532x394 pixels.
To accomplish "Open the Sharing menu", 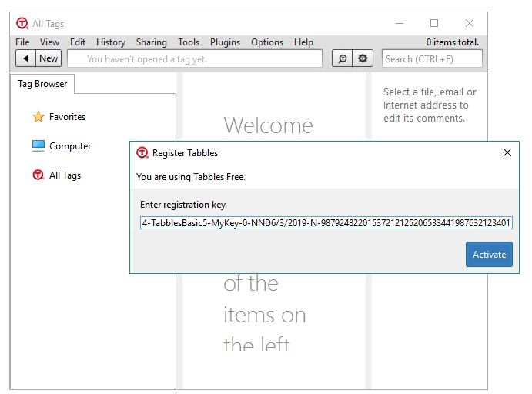I will 152,42.
